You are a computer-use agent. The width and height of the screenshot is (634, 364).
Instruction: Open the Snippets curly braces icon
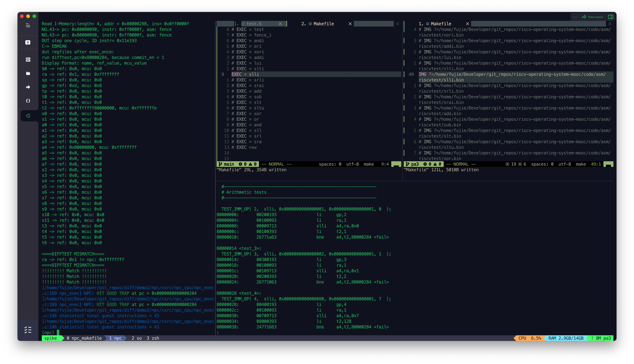pyautogui.click(x=28, y=101)
